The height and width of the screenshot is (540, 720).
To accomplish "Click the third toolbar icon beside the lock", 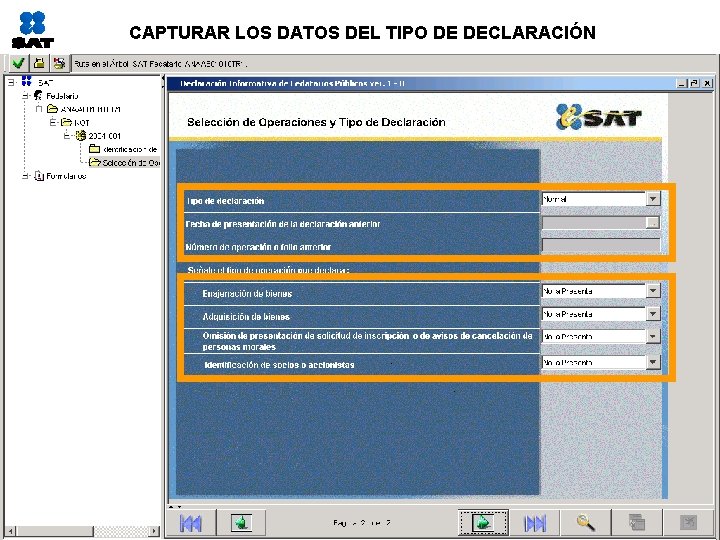I will pyautogui.click(x=59, y=63).
